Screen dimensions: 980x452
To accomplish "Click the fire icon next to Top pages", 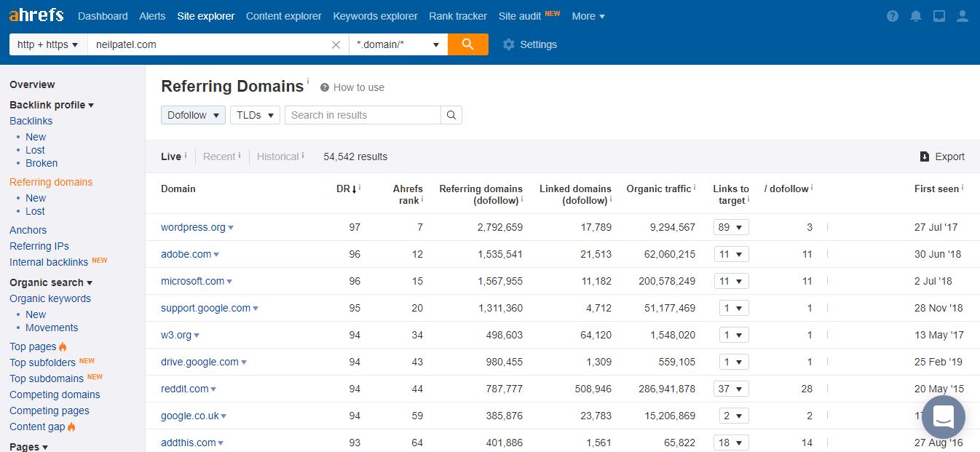I will pyautogui.click(x=63, y=346).
